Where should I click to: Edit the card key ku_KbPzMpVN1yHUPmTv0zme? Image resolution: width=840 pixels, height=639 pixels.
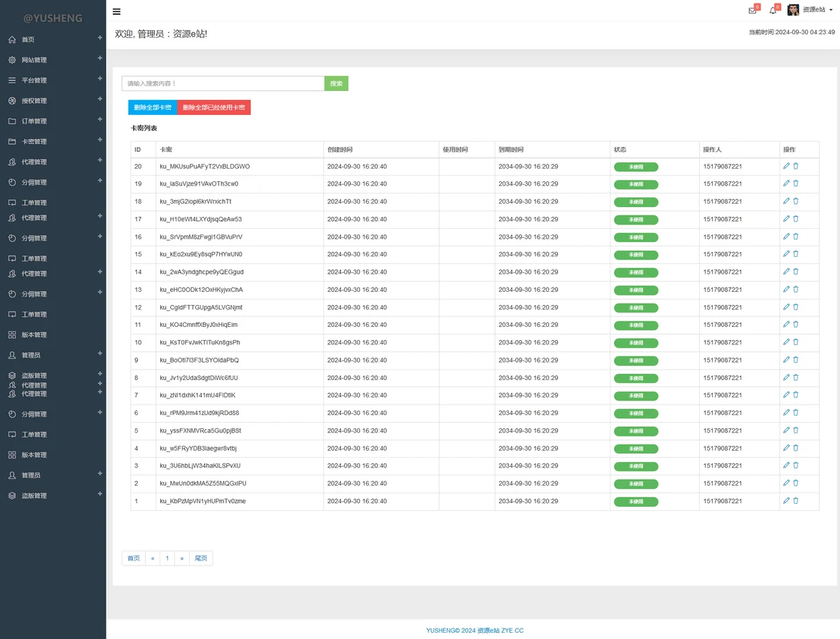(786, 500)
